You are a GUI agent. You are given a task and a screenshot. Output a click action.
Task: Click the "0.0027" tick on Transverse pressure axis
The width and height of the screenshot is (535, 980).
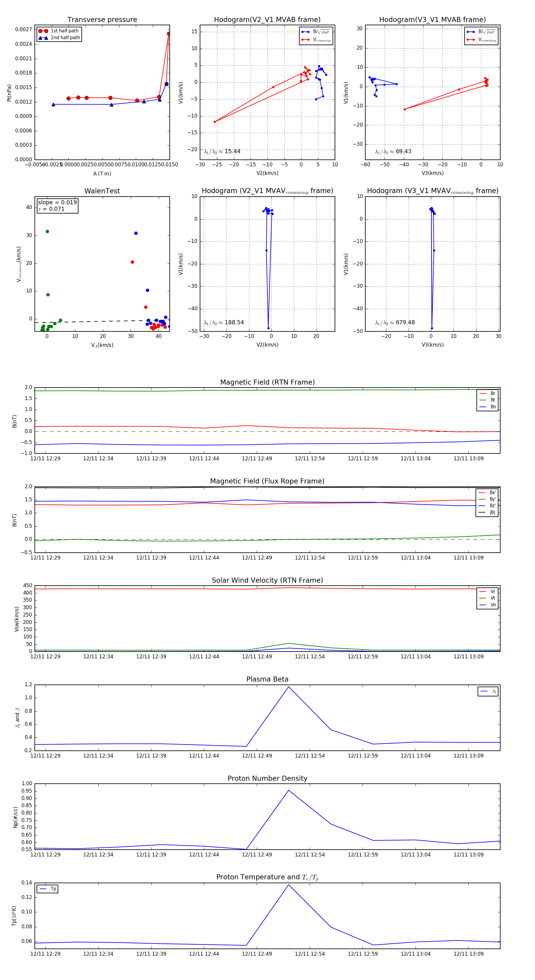[x=23, y=29]
